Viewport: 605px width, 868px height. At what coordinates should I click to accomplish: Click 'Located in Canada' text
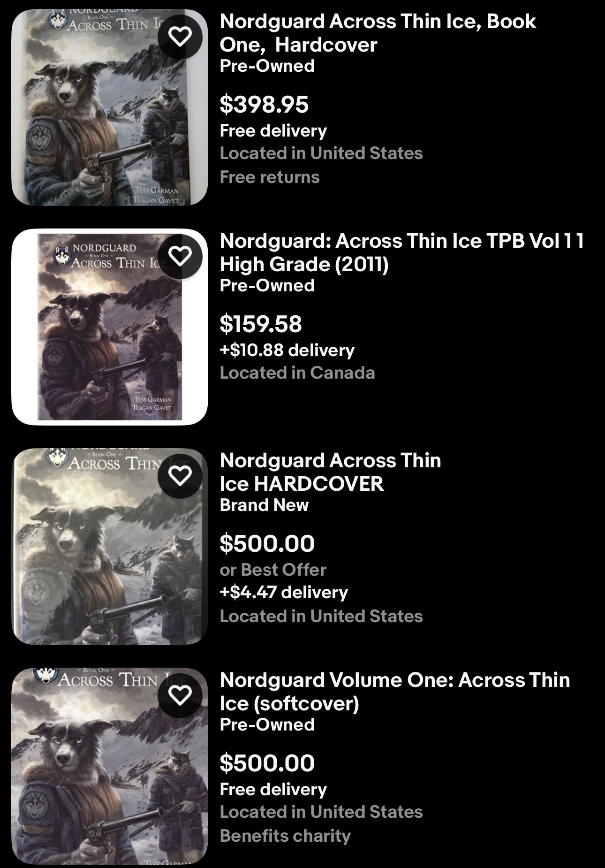point(297,373)
